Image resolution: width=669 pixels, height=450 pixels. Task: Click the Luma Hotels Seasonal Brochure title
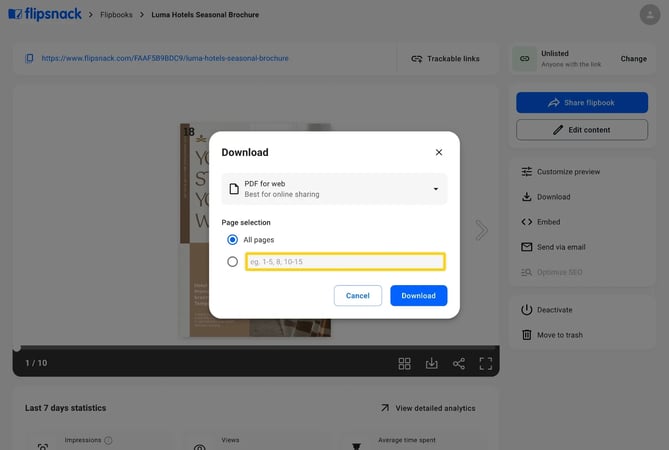205,15
